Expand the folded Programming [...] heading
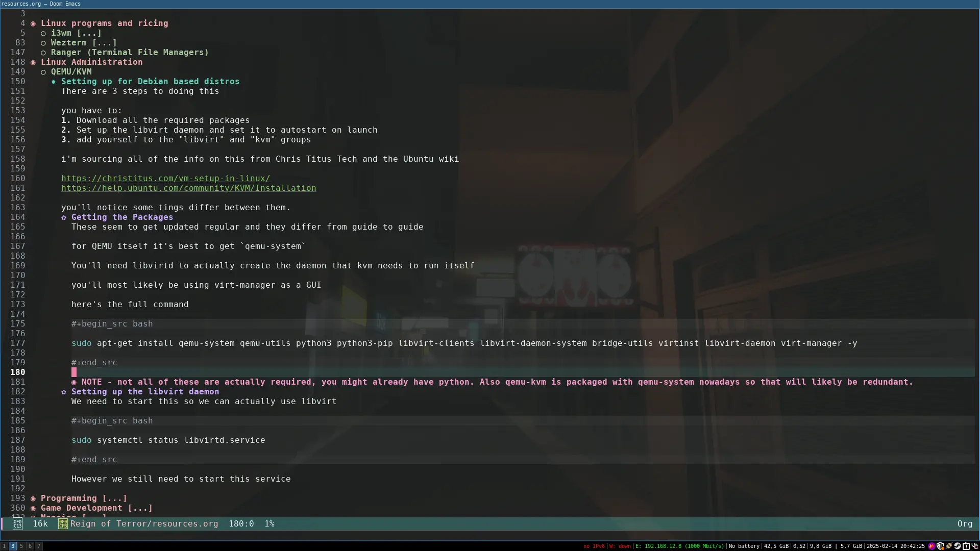 [x=84, y=498]
